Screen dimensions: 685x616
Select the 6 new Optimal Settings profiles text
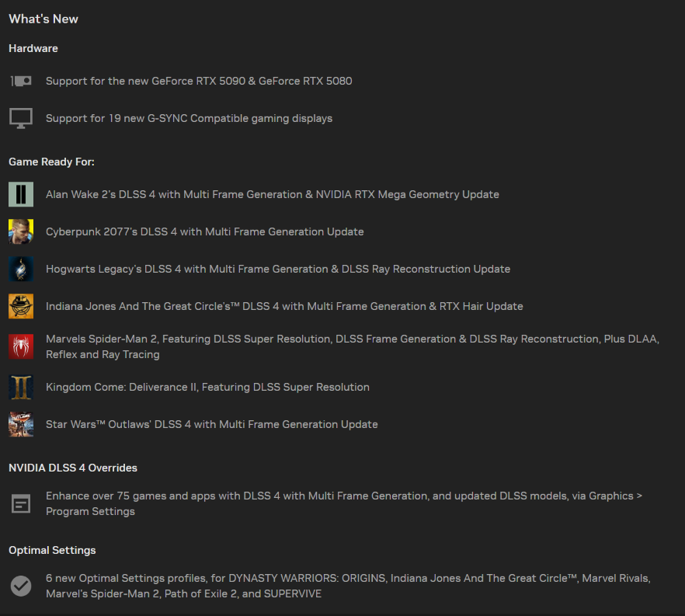pos(348,586)
